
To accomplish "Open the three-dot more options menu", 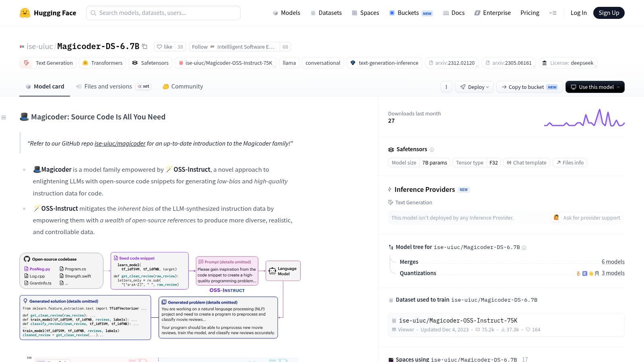I will point(446,87).
